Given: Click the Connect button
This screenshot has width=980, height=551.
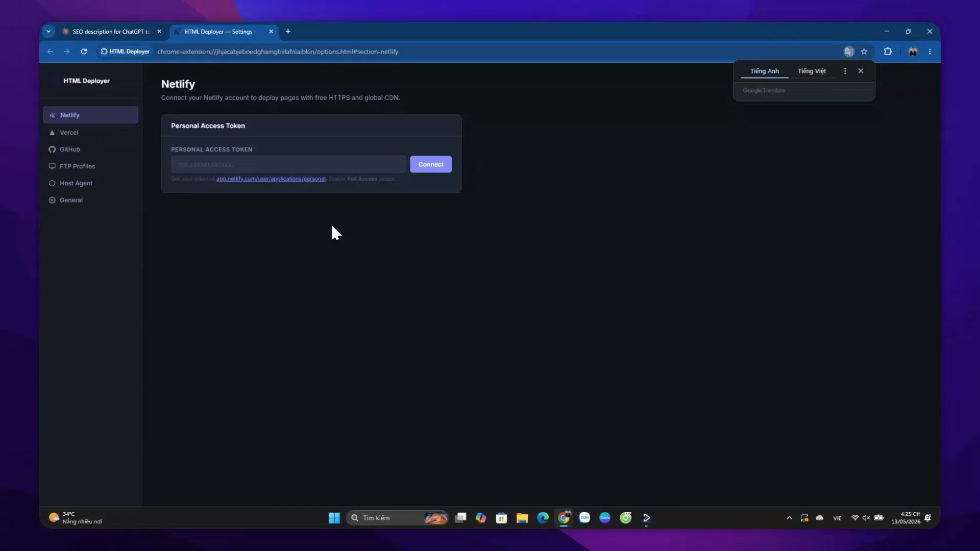Looking at the screenshot, I should [431, 164].
